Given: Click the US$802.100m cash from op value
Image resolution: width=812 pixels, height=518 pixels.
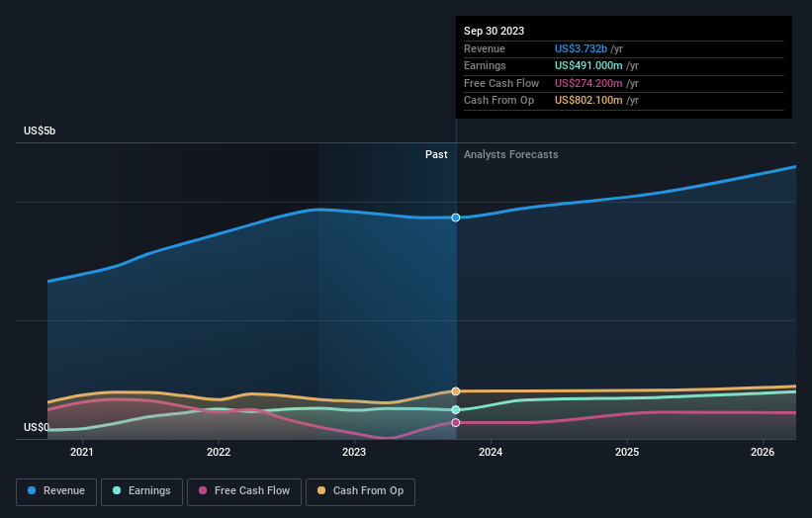Looking at the screenshot, I should pos(588,101).
